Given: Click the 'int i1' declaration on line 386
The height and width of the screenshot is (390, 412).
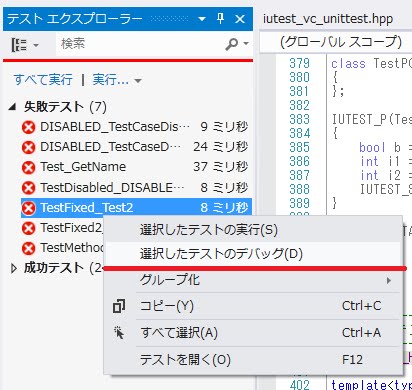Looking at the screenshot, I should coord(379,161).
